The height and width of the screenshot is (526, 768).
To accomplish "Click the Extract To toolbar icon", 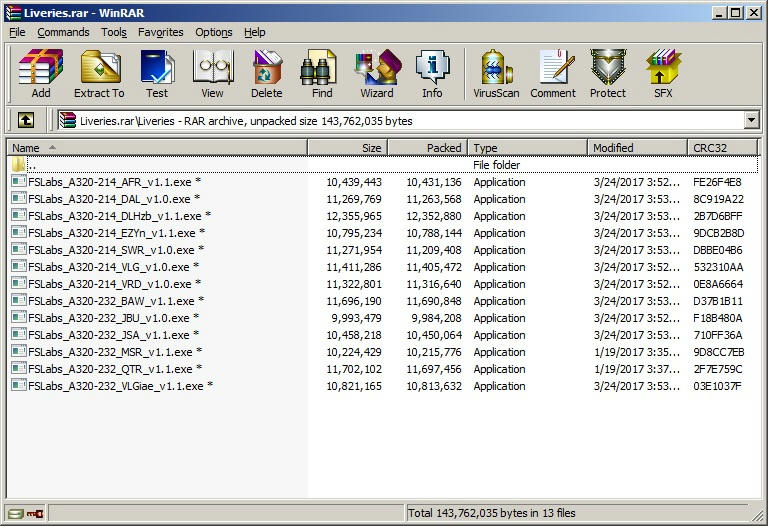I will click(99, 73).
